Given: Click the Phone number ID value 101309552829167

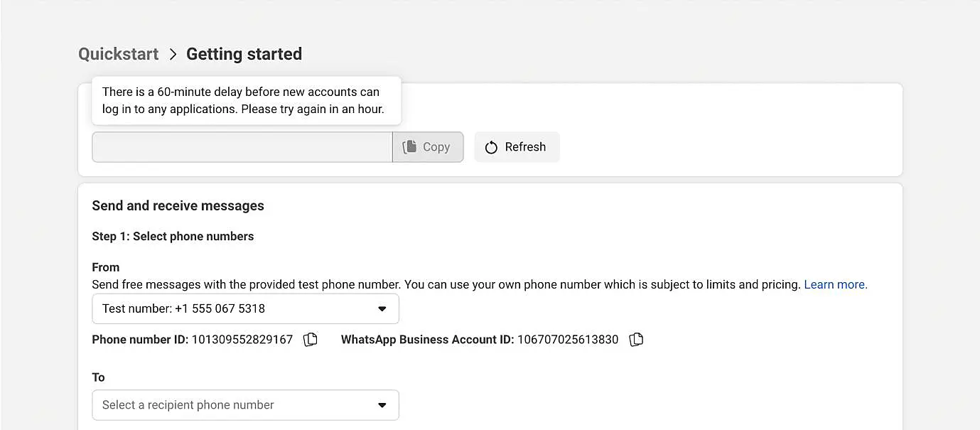Looking at the screenshot, I should (242, 340).
